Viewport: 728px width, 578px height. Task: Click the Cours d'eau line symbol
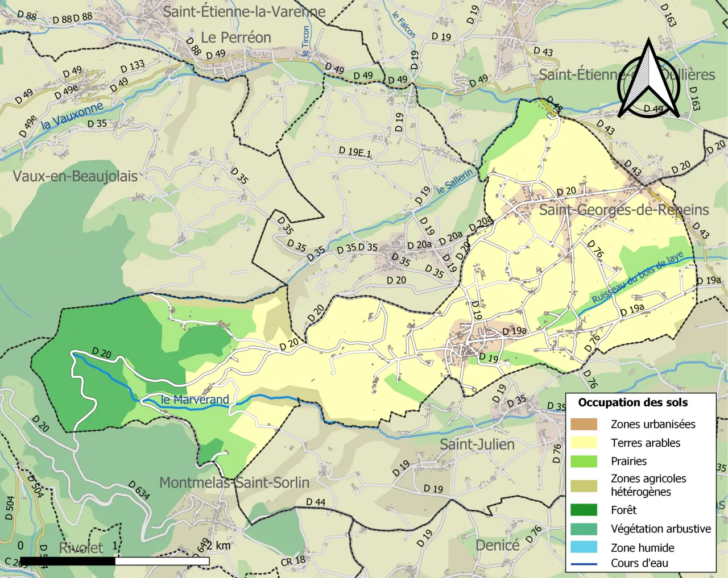click(x=584, y=564)
